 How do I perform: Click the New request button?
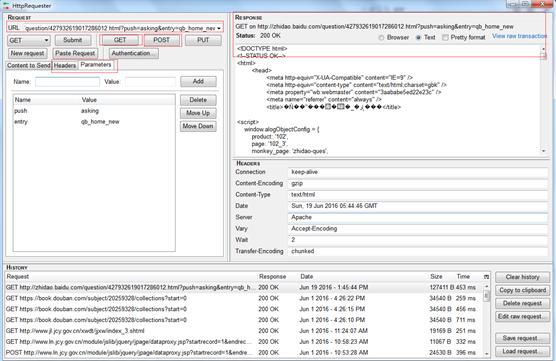pos(27,53)
